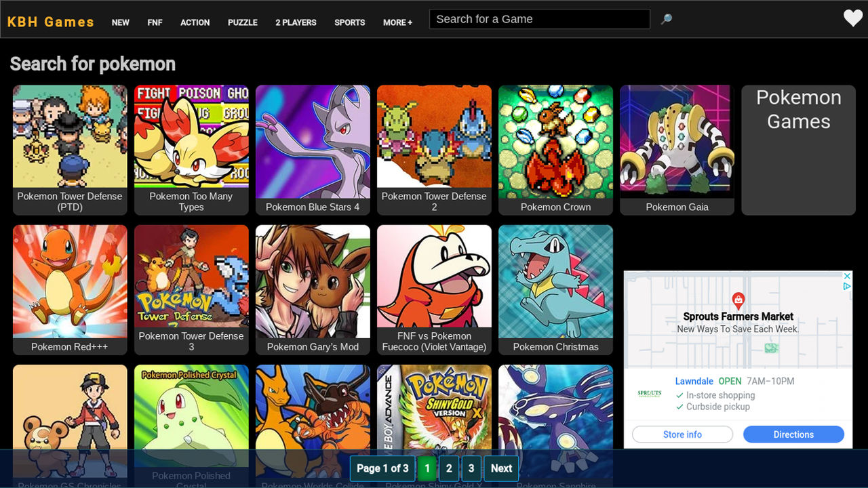
Task: Click the 'Curbside pickup' text
Action: 718,407
